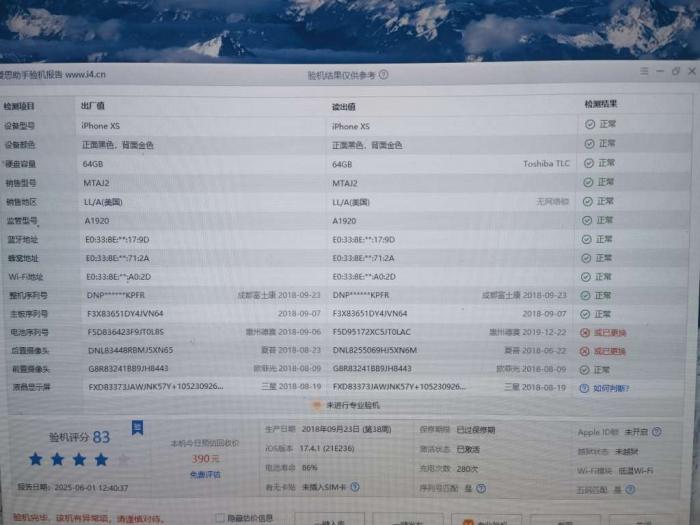Click question icon beside 如何判断 link
The image size is (700, 525).
[x=584, y=388]
